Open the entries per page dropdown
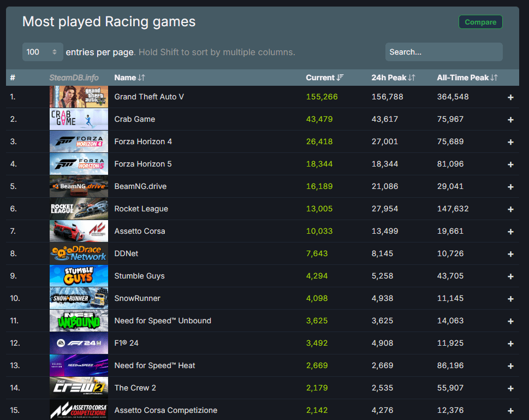Image resolution: width=529 pixels, height=420 pixels. pos(43,52)
